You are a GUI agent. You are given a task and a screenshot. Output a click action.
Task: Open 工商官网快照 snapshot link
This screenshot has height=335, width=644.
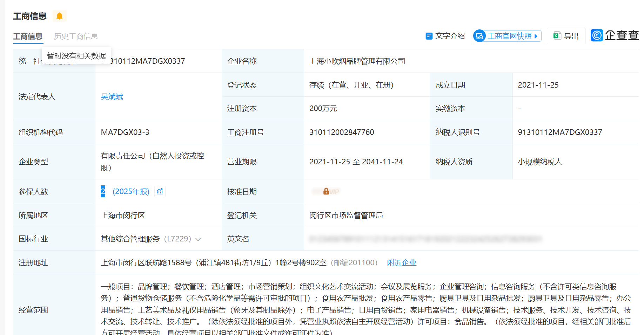tap(507, 36)
